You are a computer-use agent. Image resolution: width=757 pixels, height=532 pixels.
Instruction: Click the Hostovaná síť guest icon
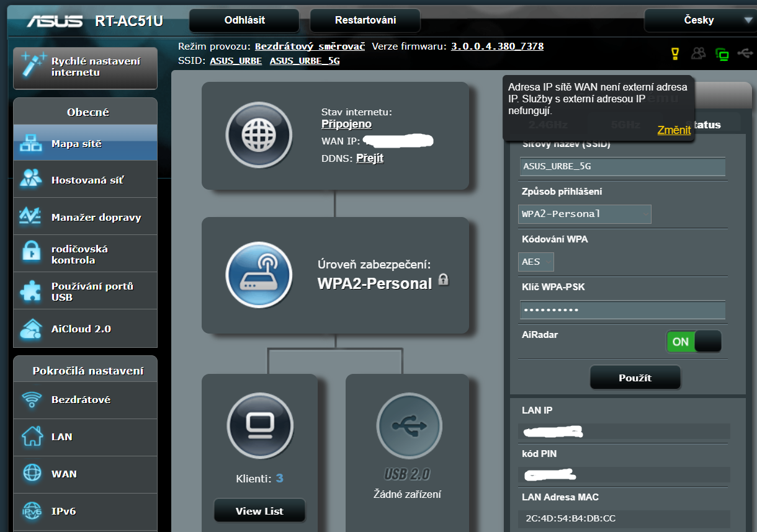coord(31,180)
